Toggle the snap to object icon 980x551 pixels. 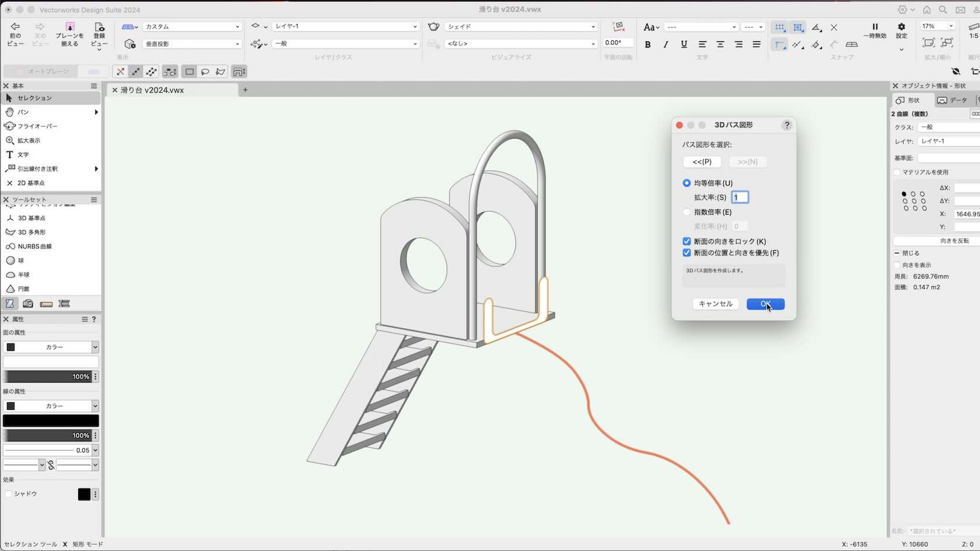[x=797, y=27]
